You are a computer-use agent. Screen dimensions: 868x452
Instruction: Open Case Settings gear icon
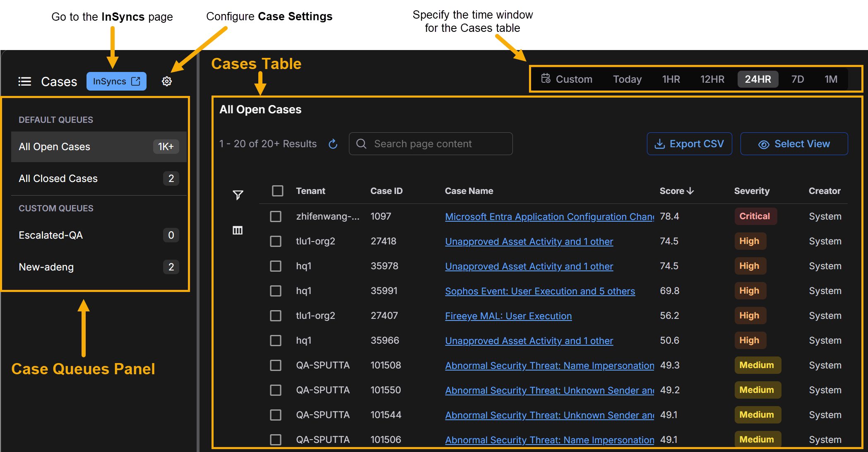pyautogui.click(x=167, y=81)
